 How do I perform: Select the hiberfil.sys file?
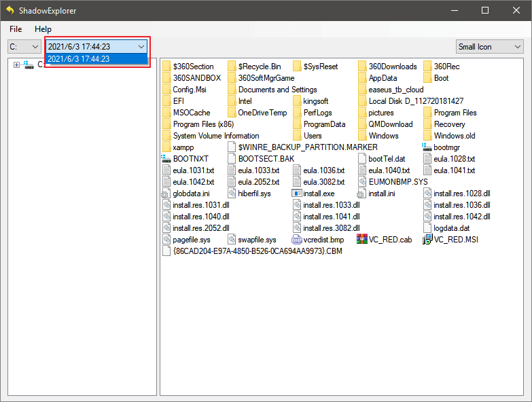(x=254, y=194)
